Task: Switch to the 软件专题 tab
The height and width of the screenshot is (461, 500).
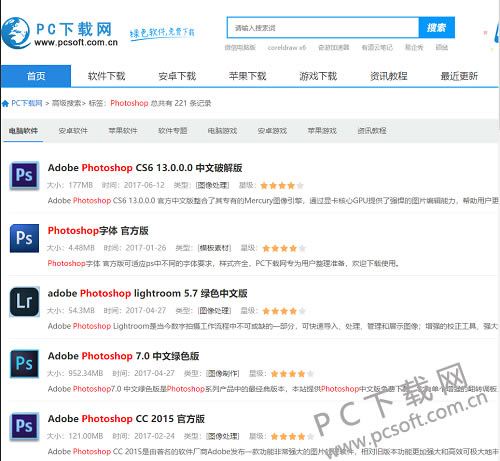Action: tap(173, 131)
